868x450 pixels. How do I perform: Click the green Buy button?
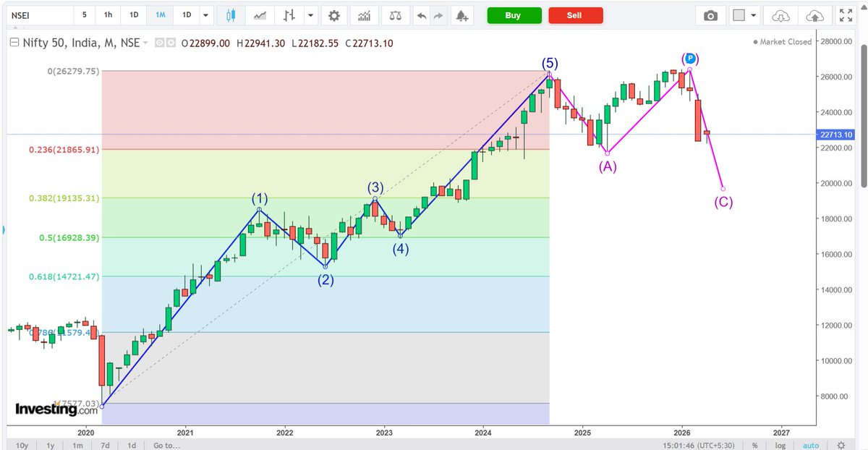click(x=513, y=15)
